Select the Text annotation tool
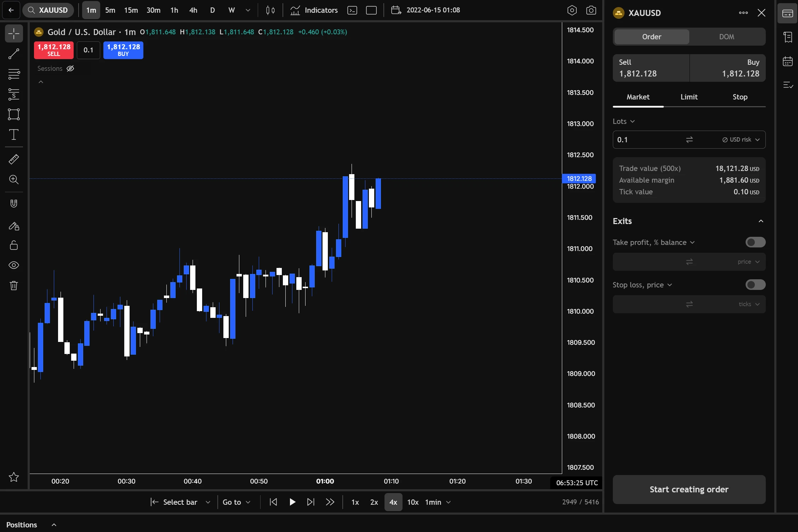This screenshot has width=798, height=532. click(x=14, y=135)
